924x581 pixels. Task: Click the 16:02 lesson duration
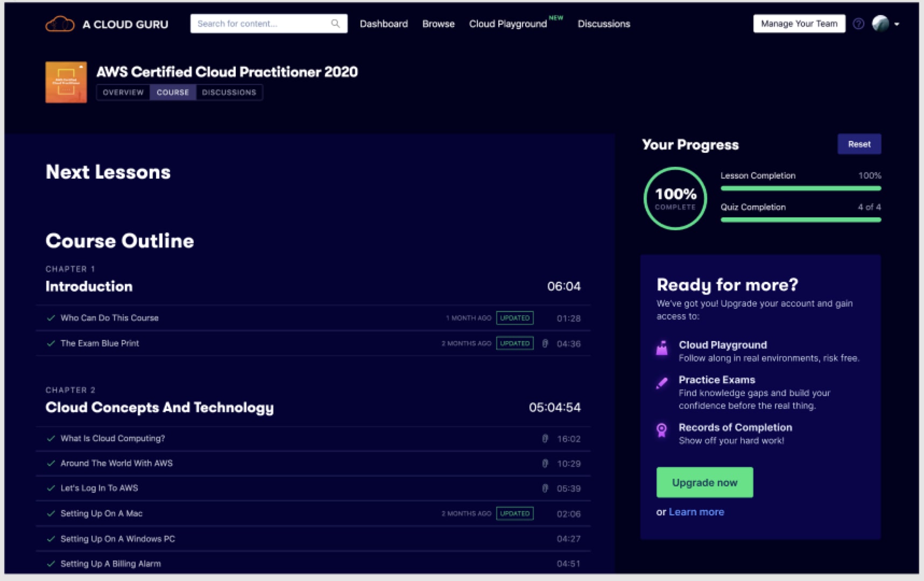[x=569, y=439]
